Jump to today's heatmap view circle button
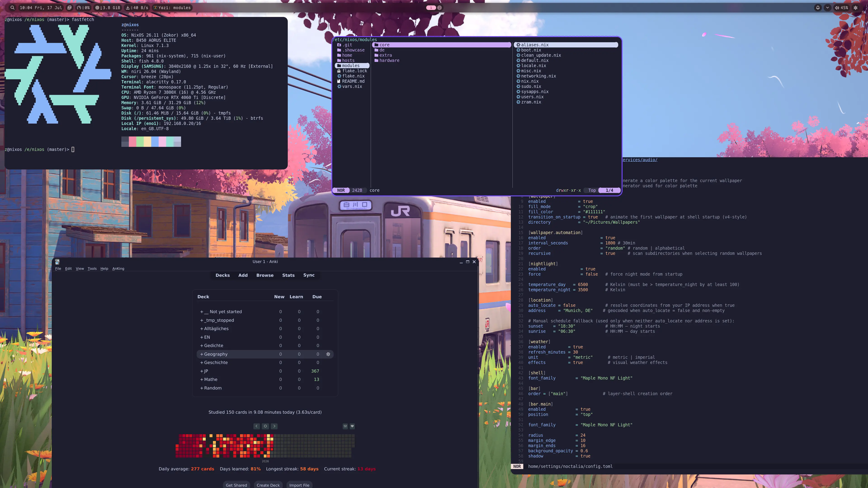Image resolution: width=868 pixels, height=488 pixels. point(266,426)
